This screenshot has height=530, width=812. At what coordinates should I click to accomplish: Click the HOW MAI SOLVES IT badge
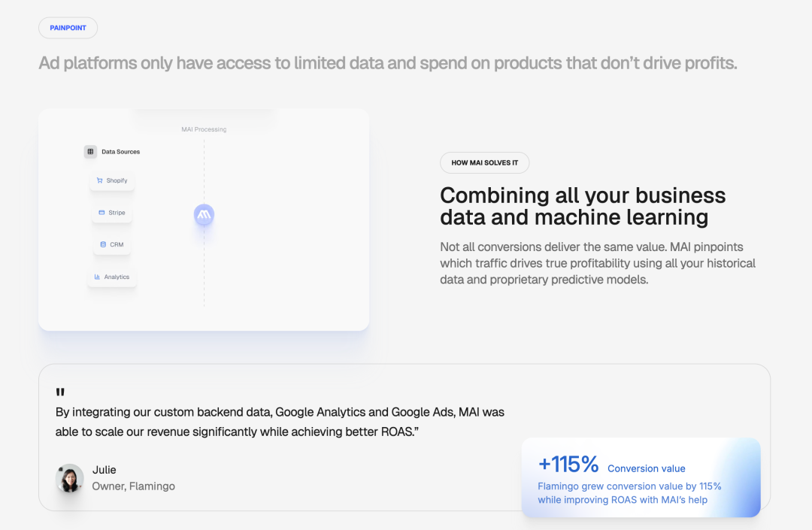484,163
